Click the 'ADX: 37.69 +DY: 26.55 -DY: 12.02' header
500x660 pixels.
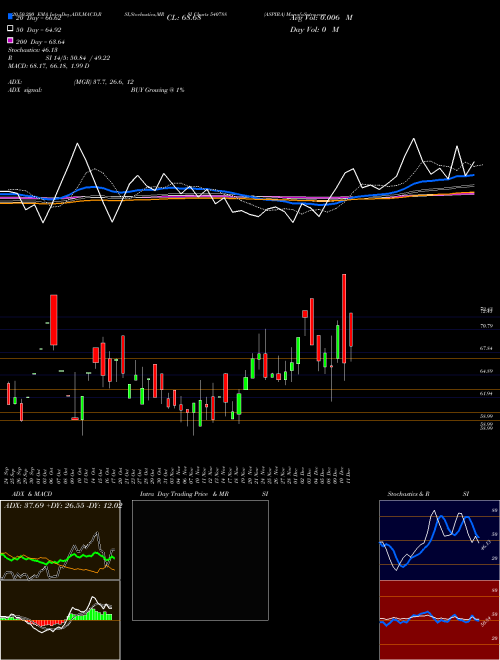coord(63,506)
